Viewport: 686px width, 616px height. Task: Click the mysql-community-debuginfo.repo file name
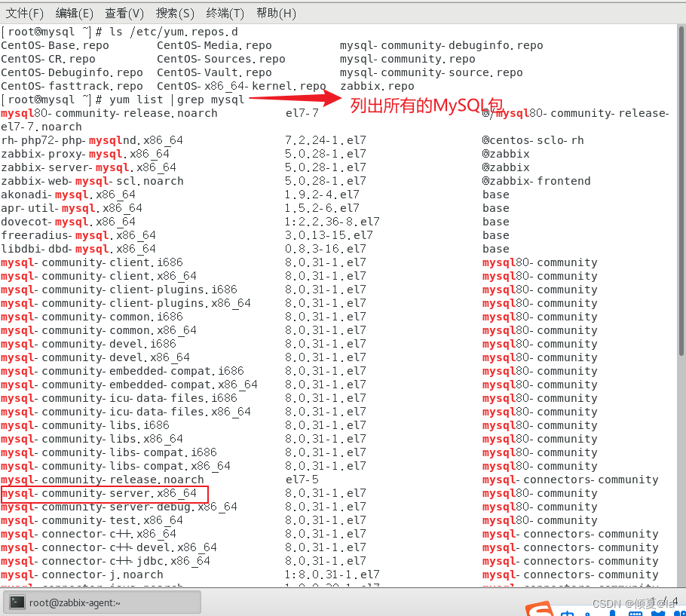click(442, 45)
